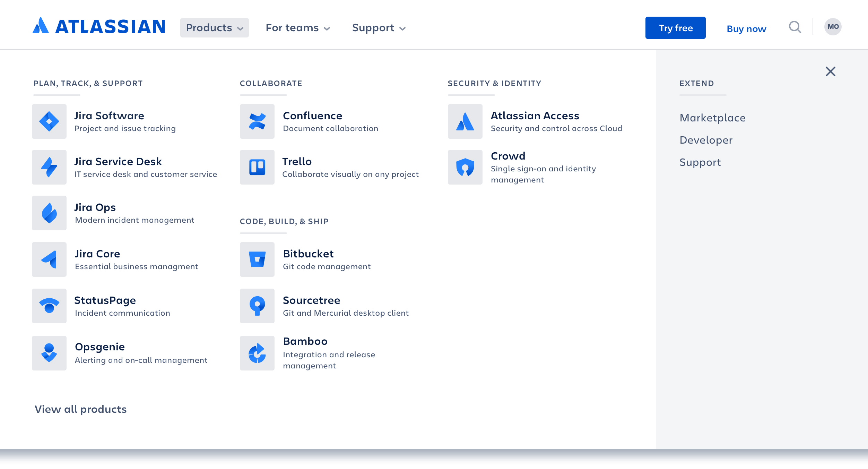Screen dimensions: 868x469
Task: Click the 'COLLABORATE' heading
Action: (x=271, y=83)
